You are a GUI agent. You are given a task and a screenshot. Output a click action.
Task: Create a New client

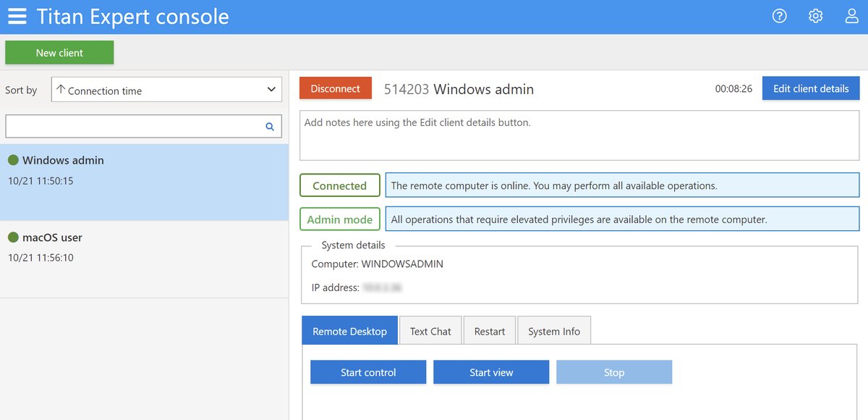coord(59,52)
